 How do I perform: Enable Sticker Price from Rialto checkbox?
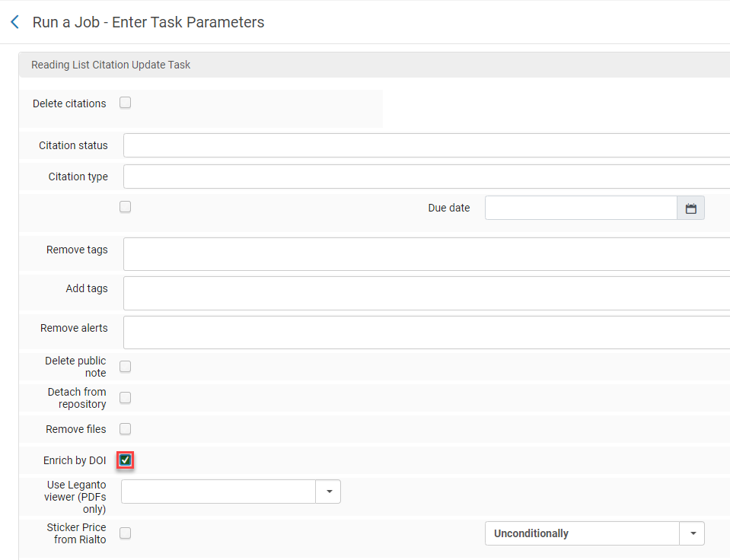coord(126,533)
